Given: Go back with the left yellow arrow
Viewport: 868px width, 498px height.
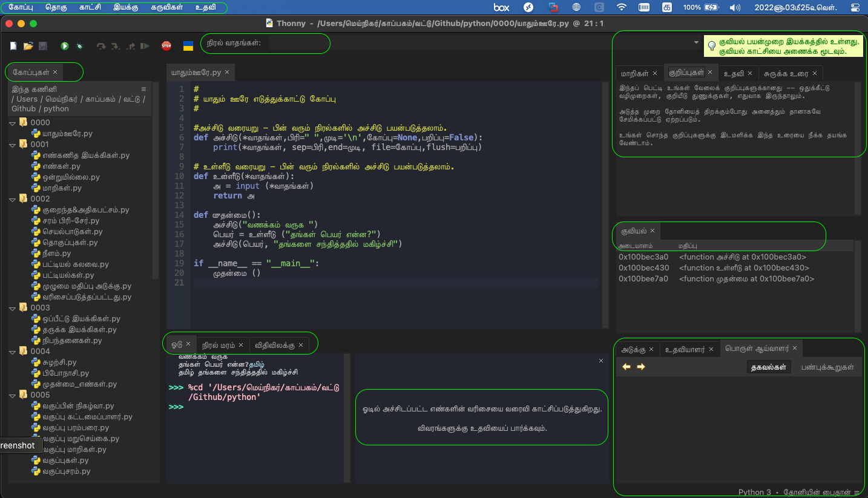Looking at the screenshot, I should pos(626,367).
